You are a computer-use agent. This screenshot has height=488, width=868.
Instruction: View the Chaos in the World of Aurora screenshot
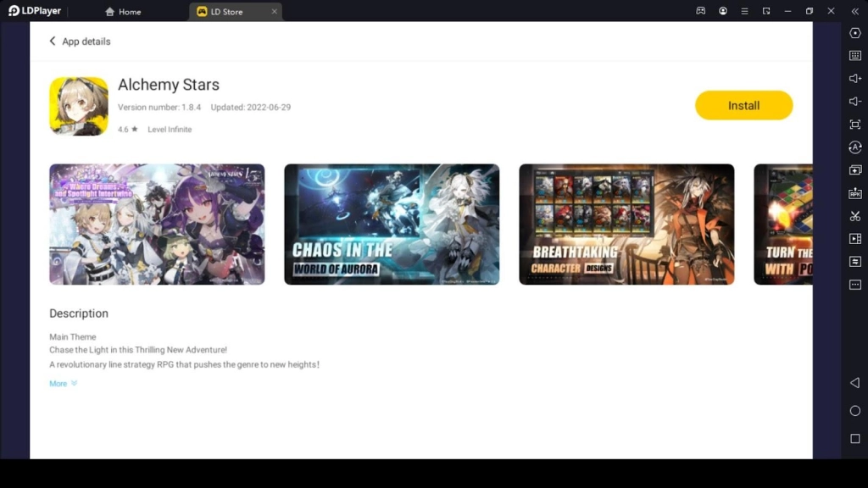tap(391, 224)
